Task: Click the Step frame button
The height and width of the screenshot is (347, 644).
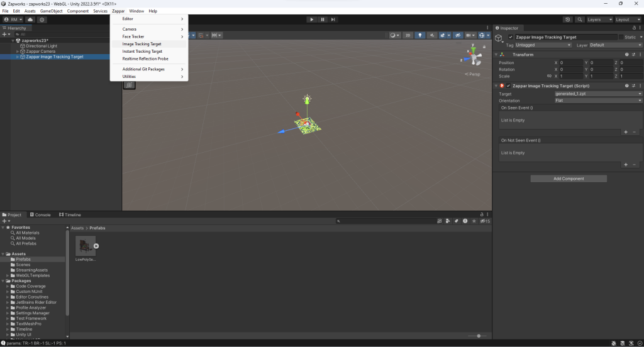Action: [333, 19]
